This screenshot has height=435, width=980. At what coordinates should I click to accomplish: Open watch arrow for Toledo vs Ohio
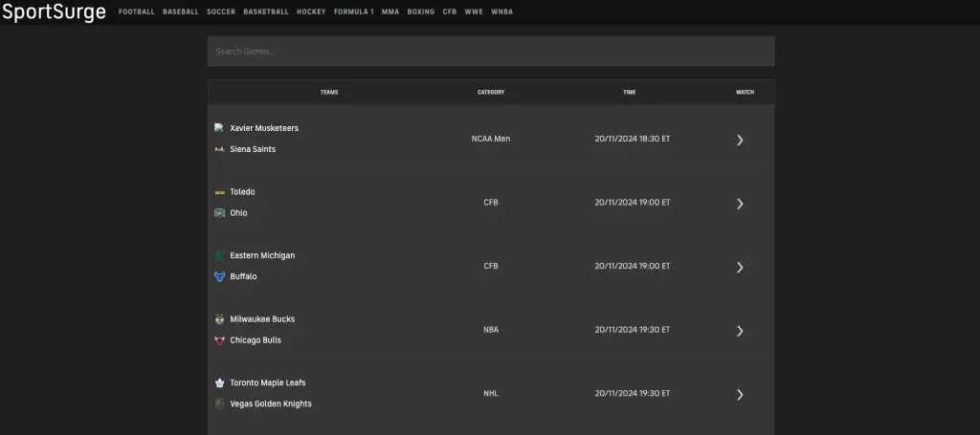[x=740, y=204]
